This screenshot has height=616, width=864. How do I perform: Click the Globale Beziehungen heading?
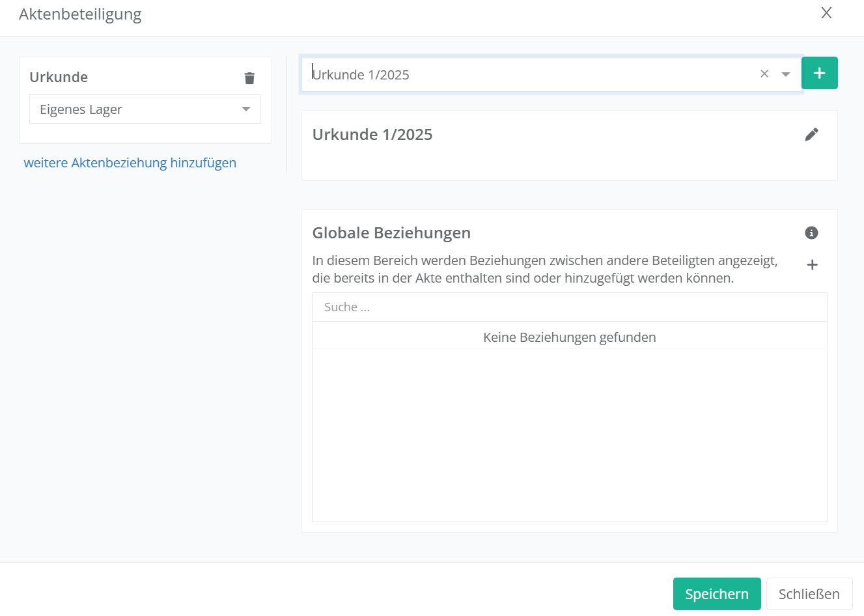pos(391,233)
